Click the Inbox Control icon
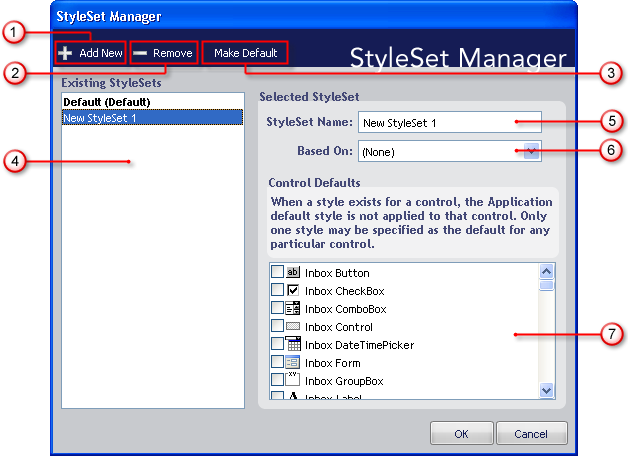 coord(293,326)
